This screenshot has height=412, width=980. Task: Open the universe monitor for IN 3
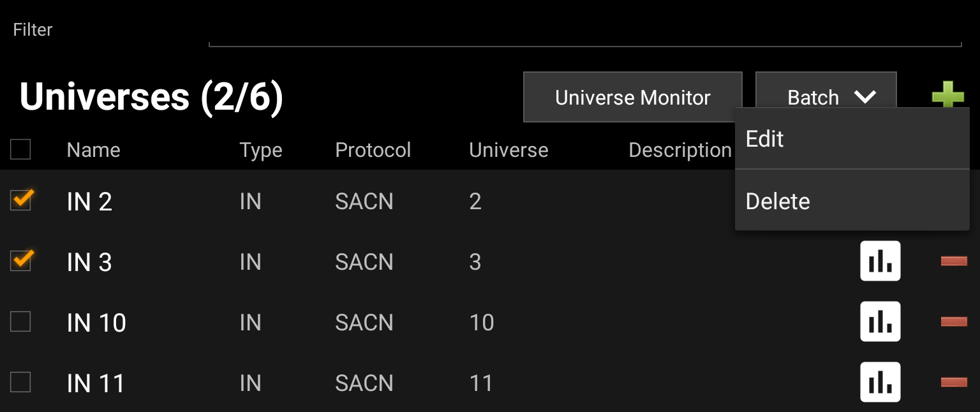(880, 261)
